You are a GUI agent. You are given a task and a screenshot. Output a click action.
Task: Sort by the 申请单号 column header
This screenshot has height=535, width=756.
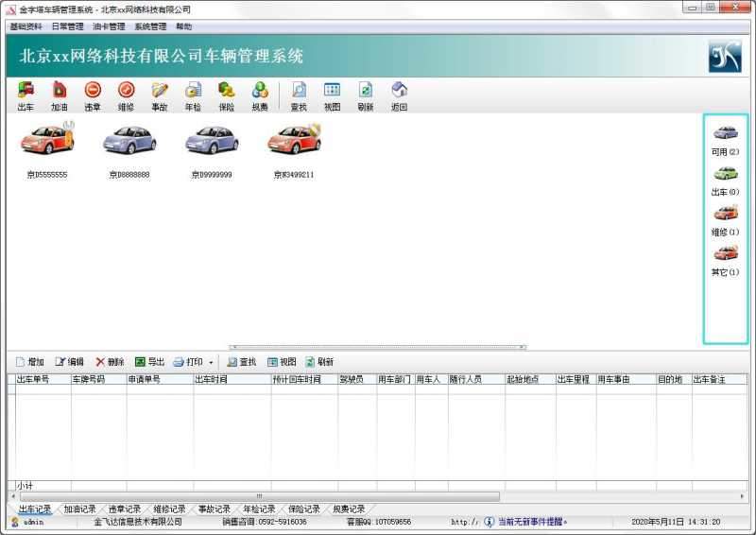click(x=160, y=380)
